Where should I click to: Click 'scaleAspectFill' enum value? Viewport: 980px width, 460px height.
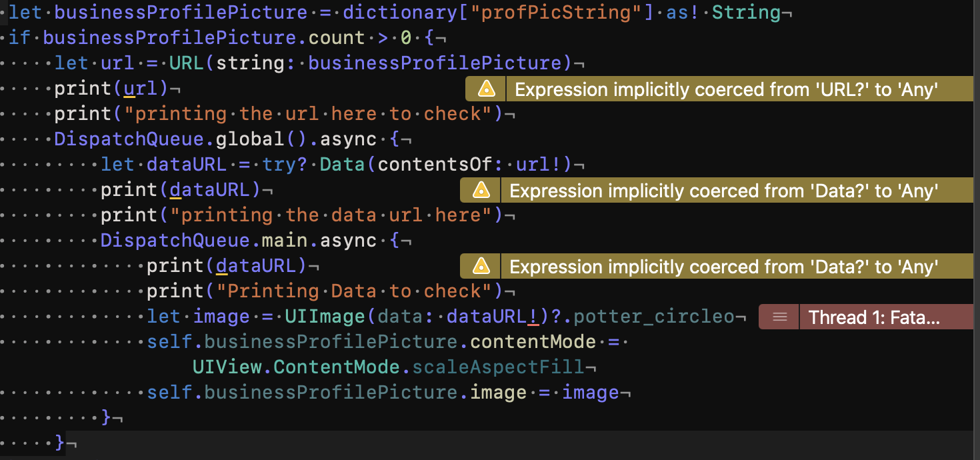click(x=498, y=367)
